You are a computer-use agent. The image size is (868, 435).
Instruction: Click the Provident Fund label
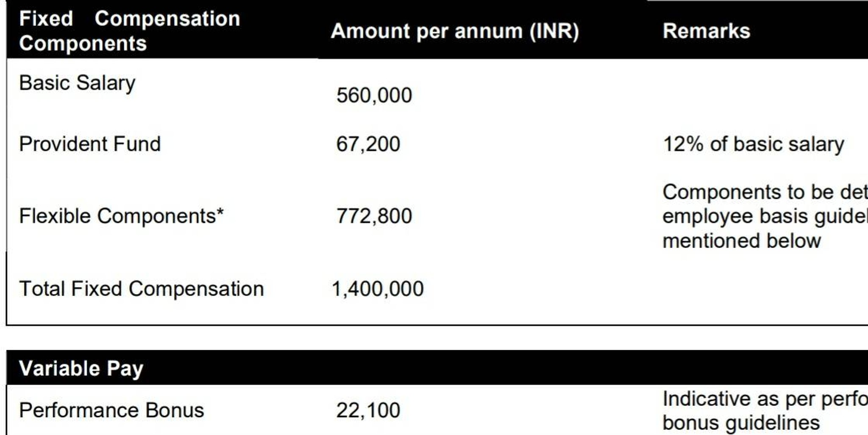(x=90, y=144)
